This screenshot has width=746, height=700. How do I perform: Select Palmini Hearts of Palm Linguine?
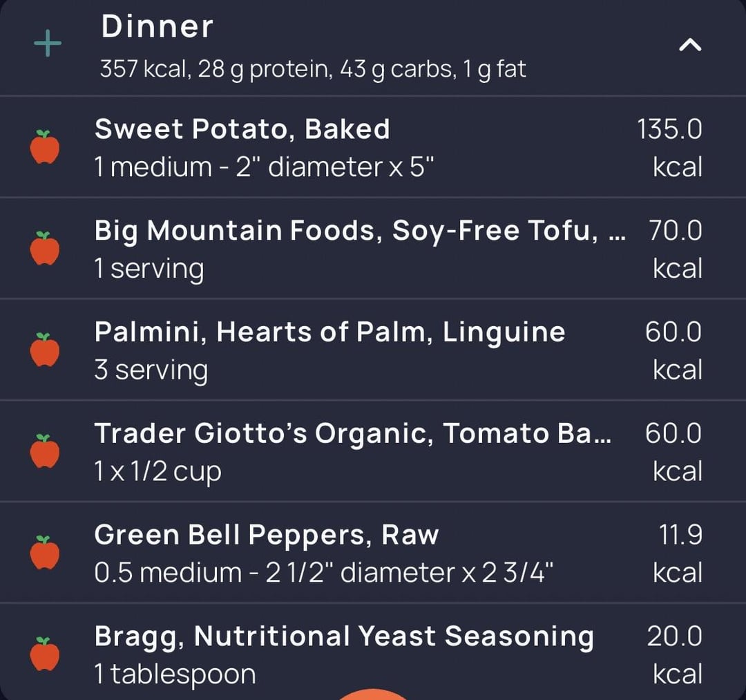tap(329, 332)
